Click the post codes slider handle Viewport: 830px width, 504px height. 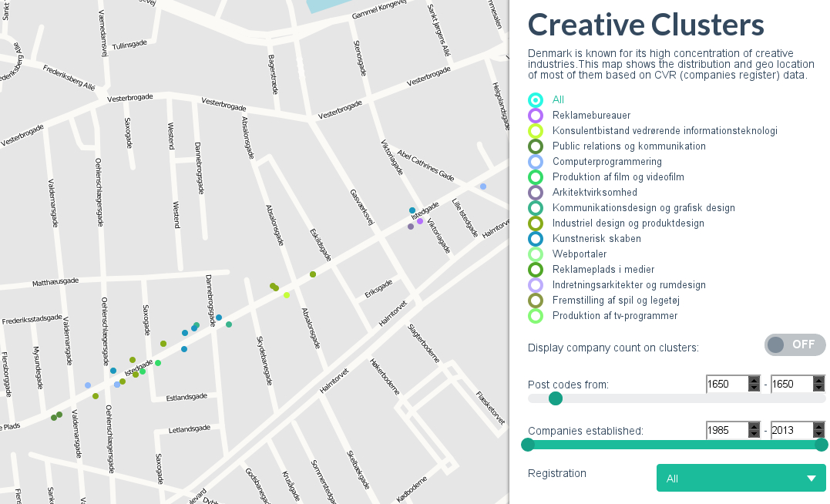555,398
